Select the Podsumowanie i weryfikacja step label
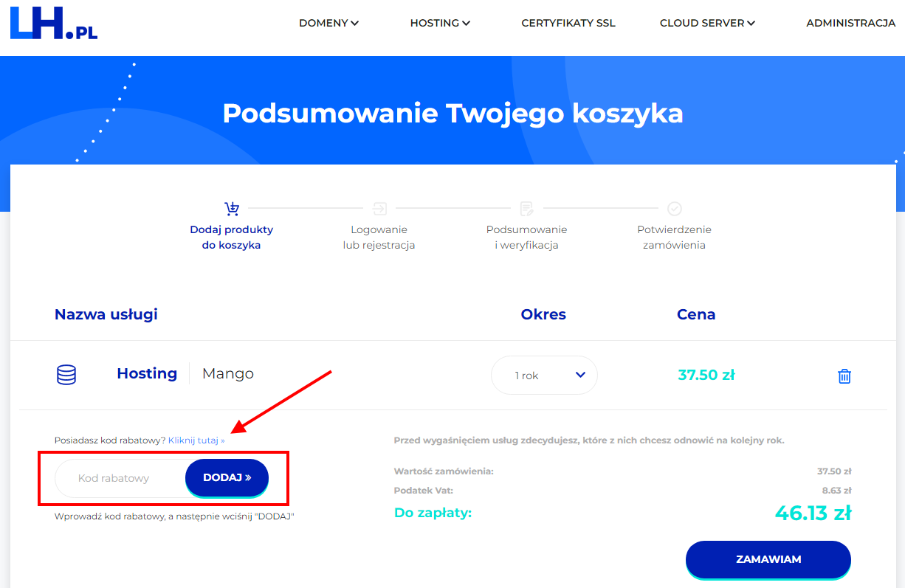This screenshot has height=588, width=905. click(x=526, y=238)
